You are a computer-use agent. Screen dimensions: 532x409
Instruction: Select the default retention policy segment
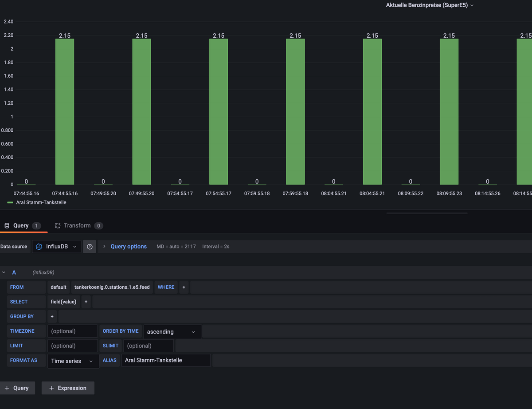[x=59, y=287]
